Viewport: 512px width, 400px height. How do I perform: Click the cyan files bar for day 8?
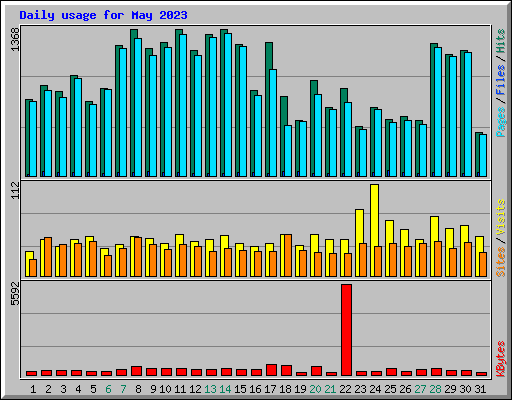(x=138, y=107)
